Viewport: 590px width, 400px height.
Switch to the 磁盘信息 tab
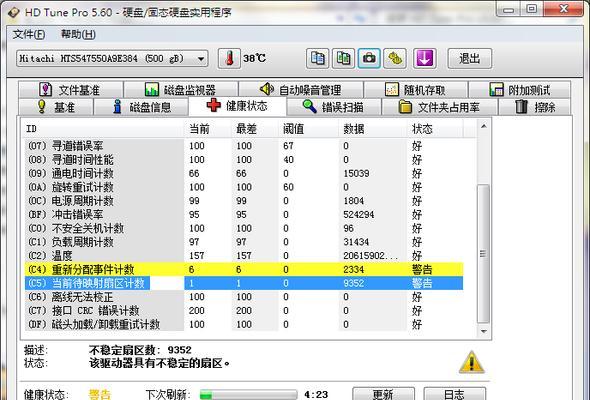point(141,107)
